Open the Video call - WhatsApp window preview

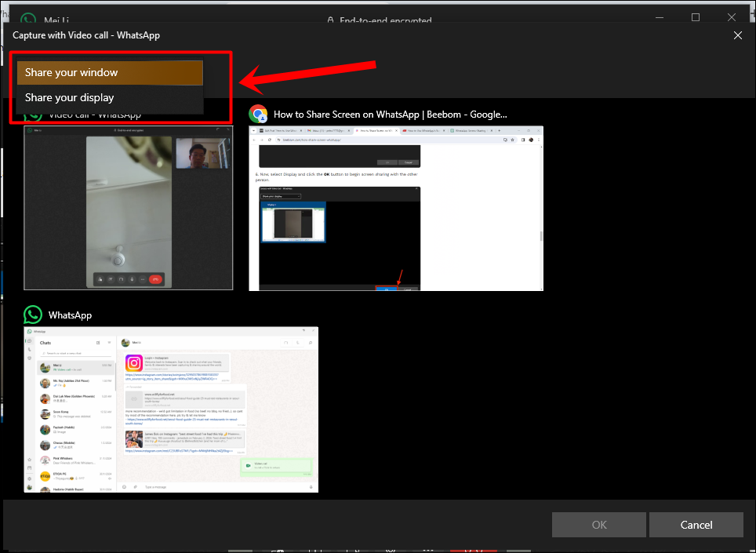[x=128, y=208]
